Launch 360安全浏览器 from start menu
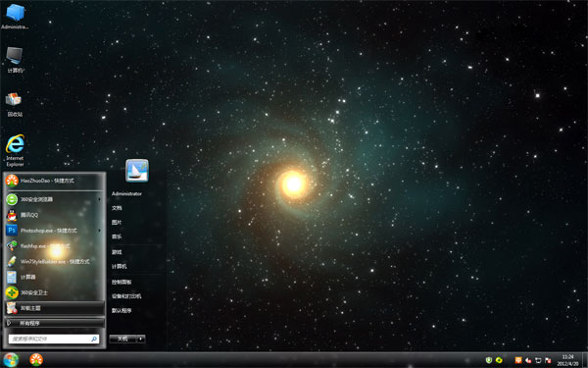The image size is (588, 368). pyautogui.click(x=54, y=199)
